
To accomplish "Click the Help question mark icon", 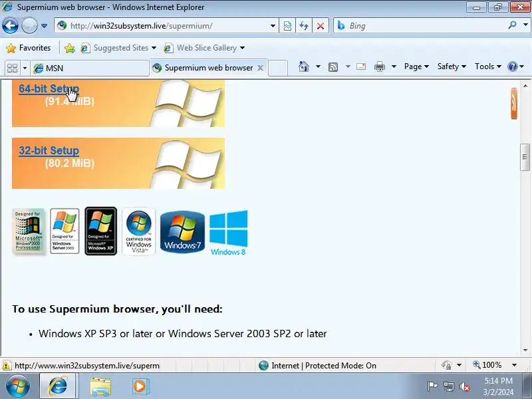I will tap(512, 66).
